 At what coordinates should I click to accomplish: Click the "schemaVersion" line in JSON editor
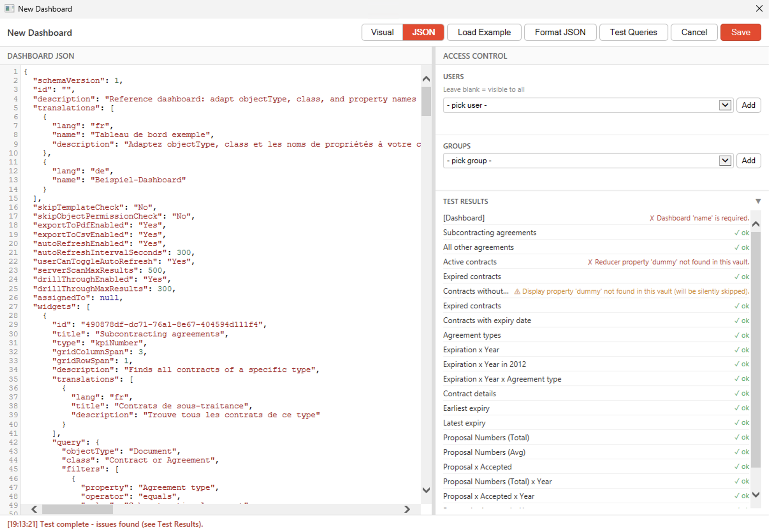[78, 80]
